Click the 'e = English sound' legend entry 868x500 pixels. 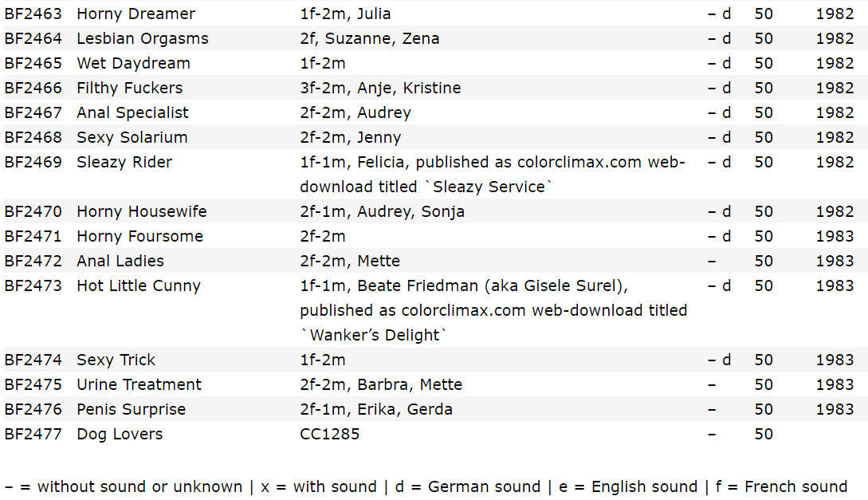[628, 486]
